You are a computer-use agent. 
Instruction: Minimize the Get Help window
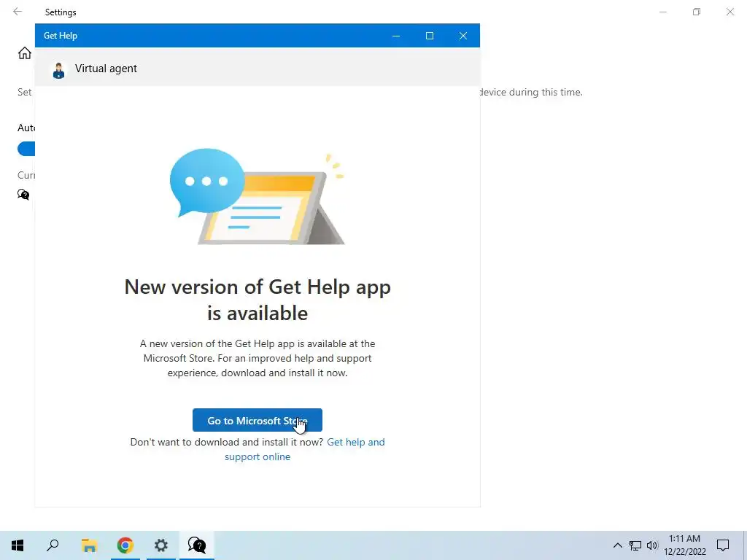[396, 36]
